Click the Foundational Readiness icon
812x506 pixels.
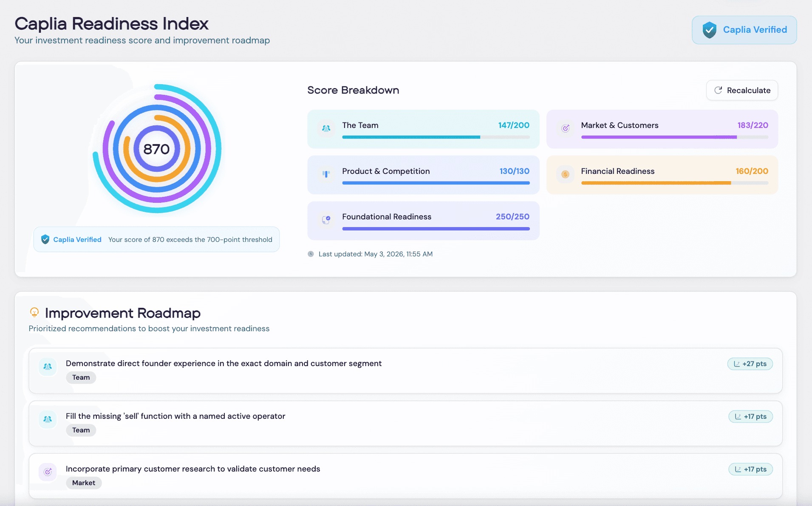(x=326, y=219)
